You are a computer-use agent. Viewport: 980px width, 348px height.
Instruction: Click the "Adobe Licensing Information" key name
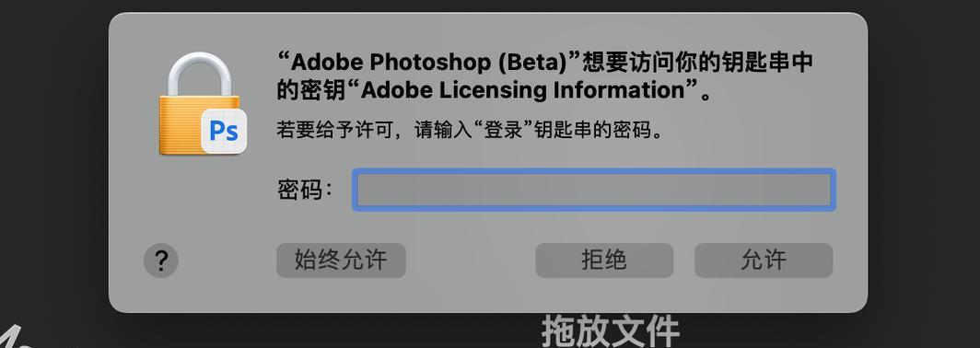click(522, 90)
